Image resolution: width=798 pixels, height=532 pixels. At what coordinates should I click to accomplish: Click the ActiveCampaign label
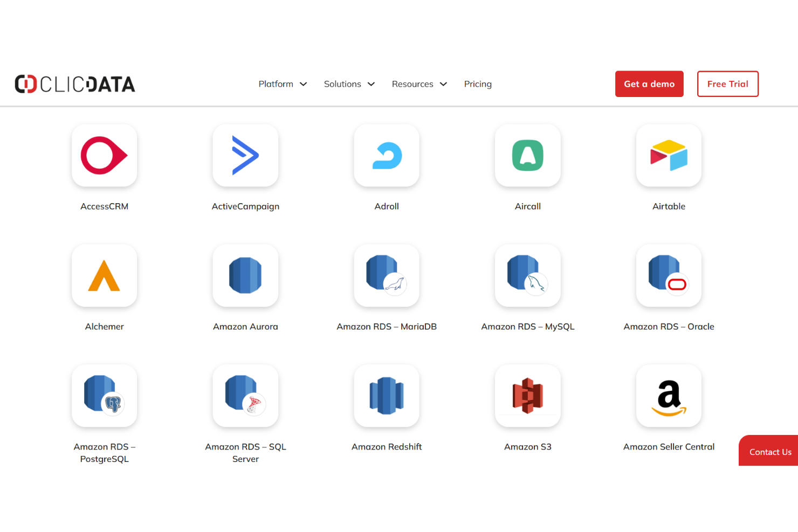coord(245,206)
